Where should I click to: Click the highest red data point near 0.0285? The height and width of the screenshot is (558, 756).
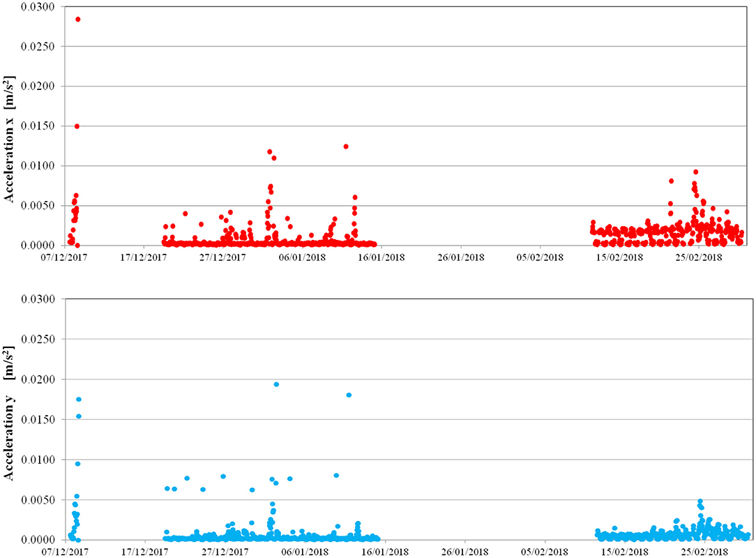pos(78,20)
